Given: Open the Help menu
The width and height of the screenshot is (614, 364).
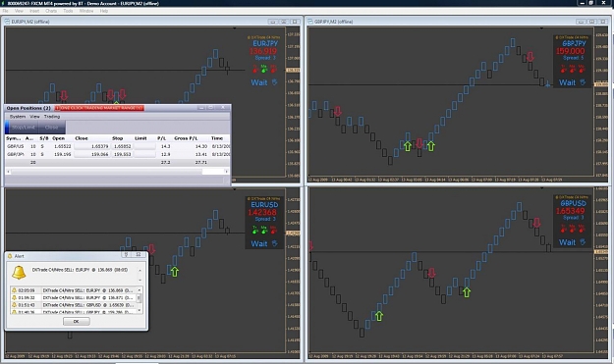Looking at the screenshot, I should tap(104, 11).
